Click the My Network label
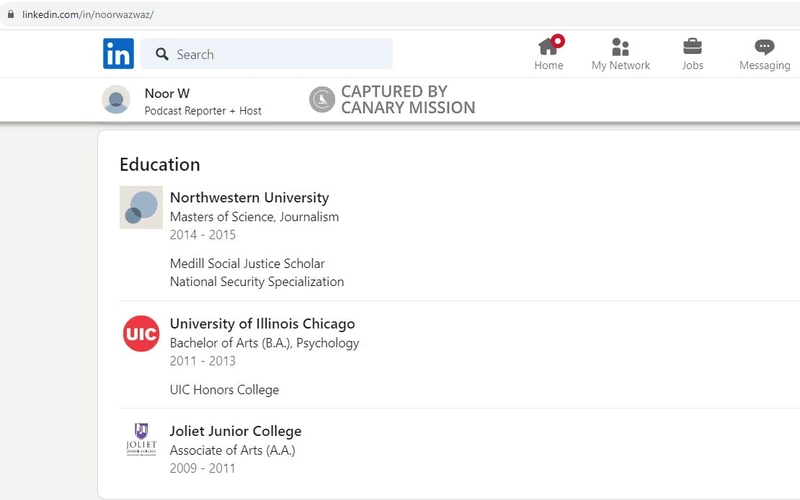Image resolution: width=800 pixels, height=500 pixels. (x=620, y=65)
